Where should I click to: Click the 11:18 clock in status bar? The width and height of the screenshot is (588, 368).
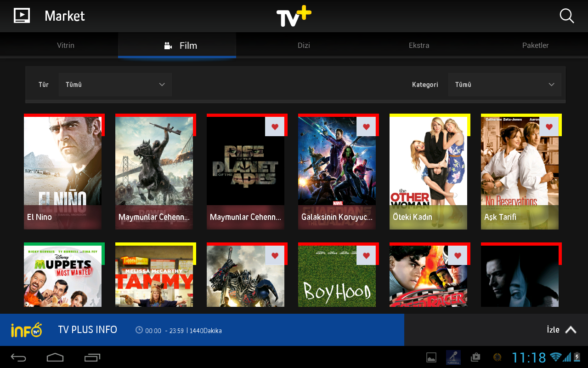[x=529, y=357]
